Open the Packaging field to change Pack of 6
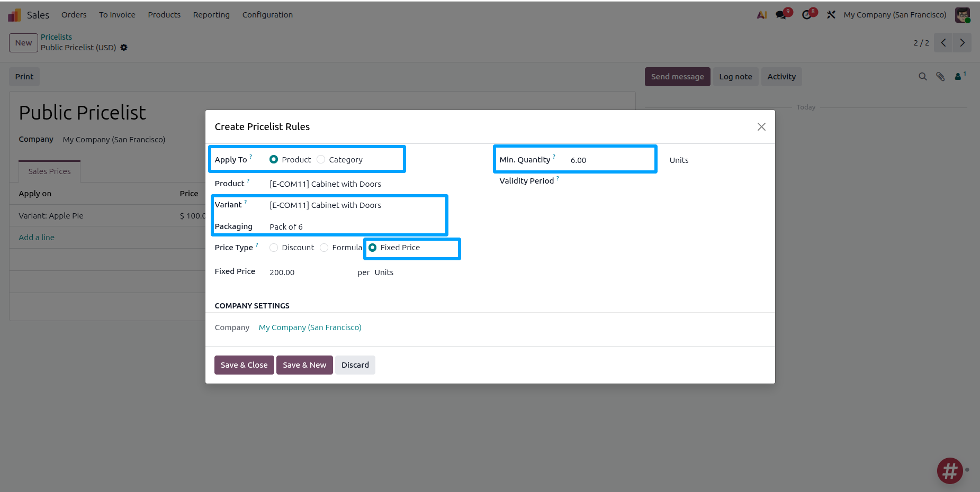The width and height of the screenshot is (980, 492). coord(286,226)
